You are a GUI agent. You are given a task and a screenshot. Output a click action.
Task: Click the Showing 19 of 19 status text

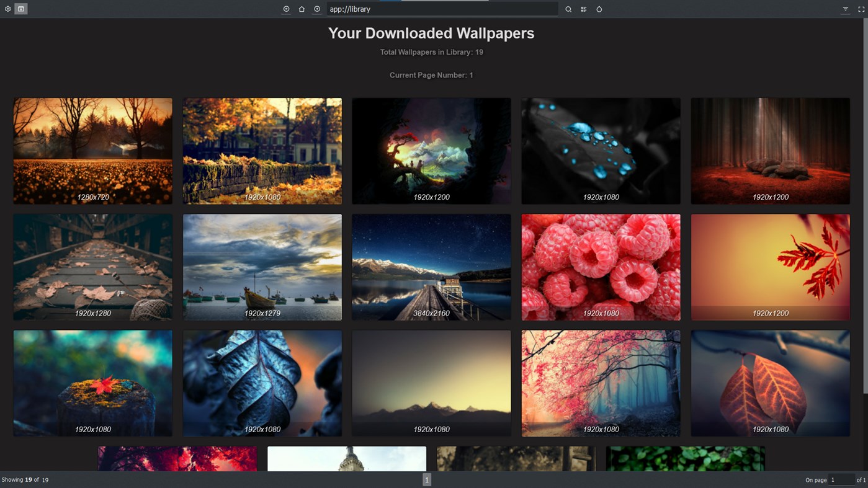point(25,479)
